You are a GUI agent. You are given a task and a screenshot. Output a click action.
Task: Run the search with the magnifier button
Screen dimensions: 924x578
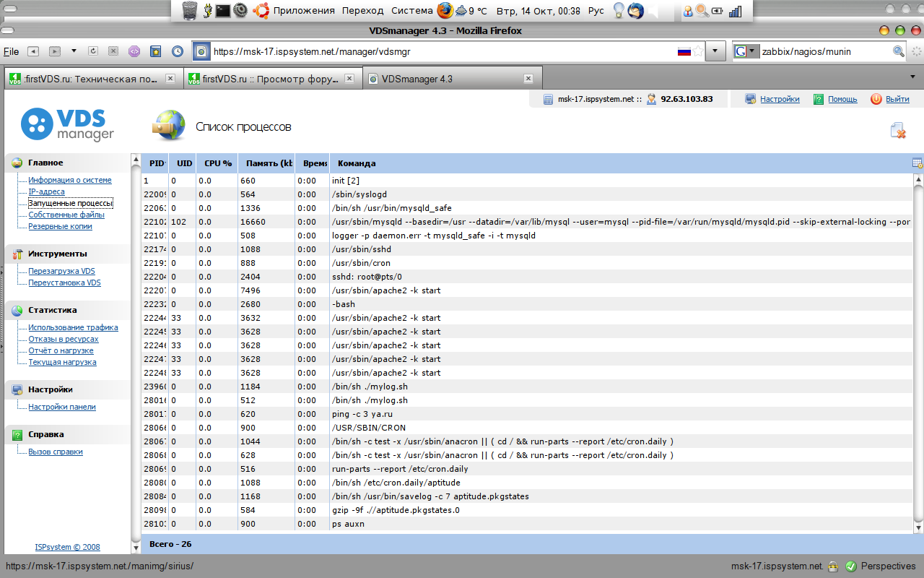[x=899, y=51]
